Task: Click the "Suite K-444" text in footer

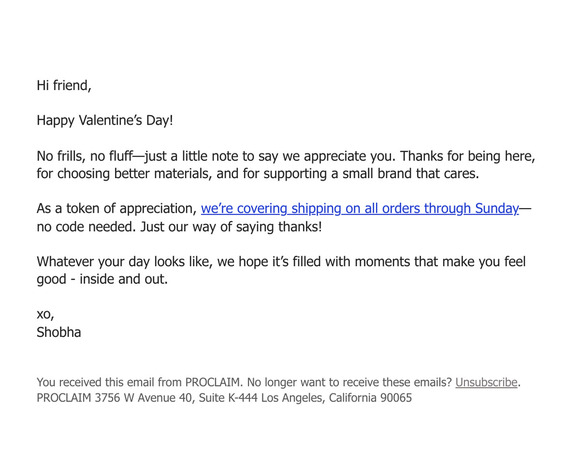Action: (228, 398)
